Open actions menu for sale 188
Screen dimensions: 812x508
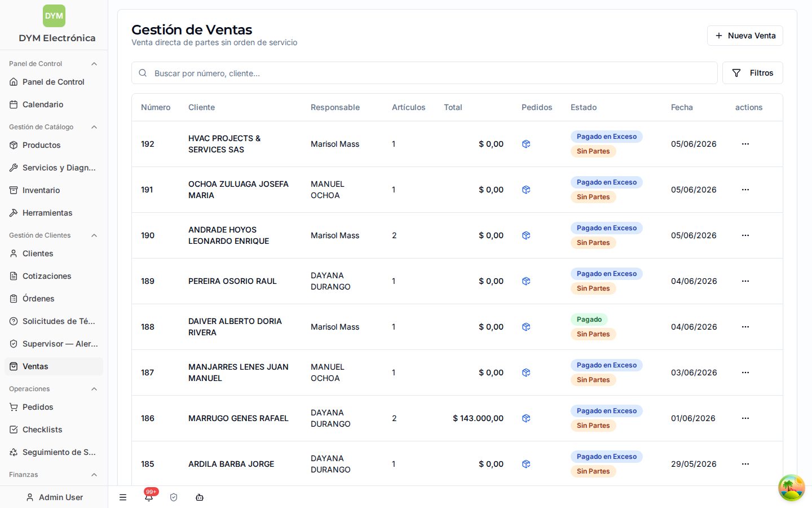(745, 327)
